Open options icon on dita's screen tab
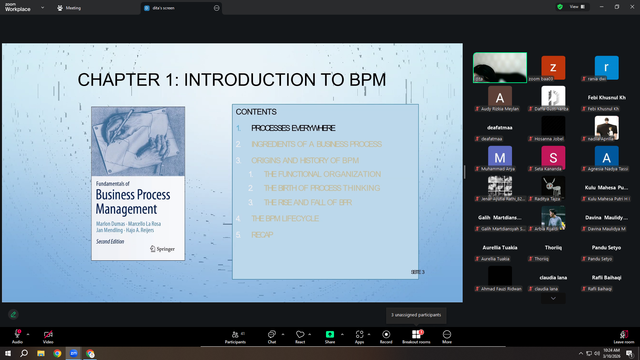 tap(216, 8)
